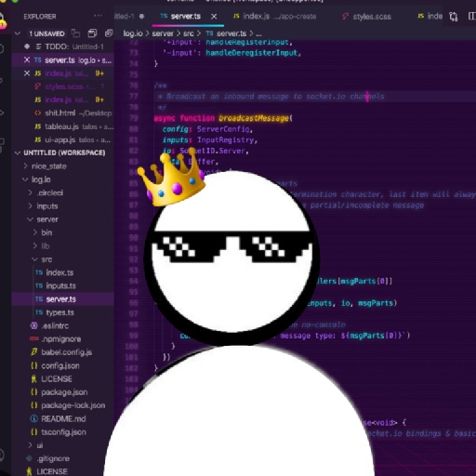Close the server.ts editor tab
Image resolution: width=476 pixels, height=476 pixels.
(x=214, y=17)
